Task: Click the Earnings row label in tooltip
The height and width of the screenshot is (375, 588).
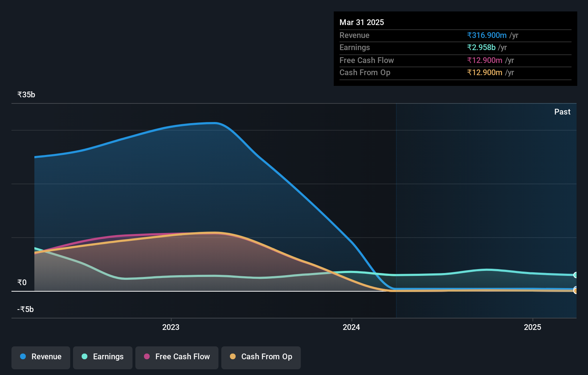Action: tap(355, 47)
